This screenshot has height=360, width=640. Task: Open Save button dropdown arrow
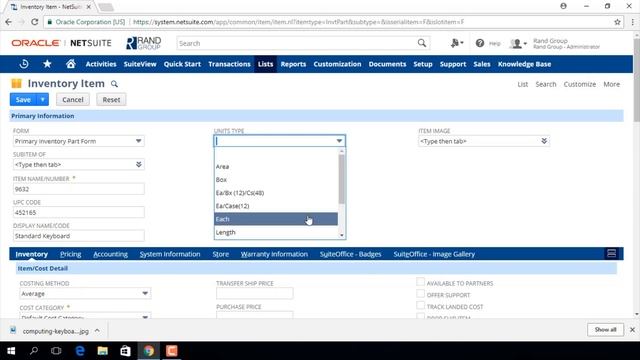point(42,99)
